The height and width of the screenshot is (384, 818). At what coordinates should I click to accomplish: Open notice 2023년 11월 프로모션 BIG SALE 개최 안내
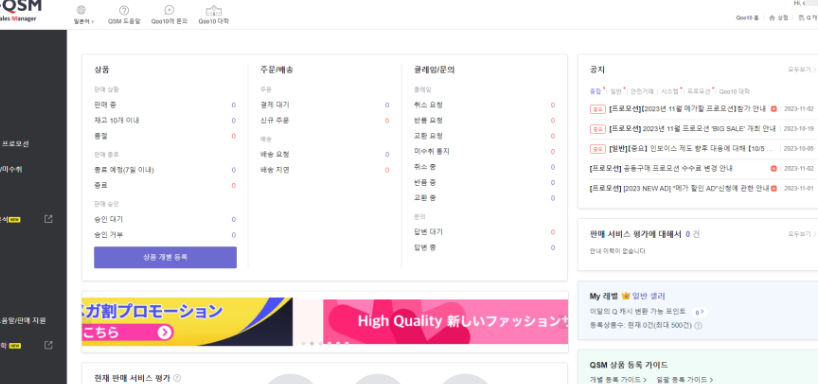(692, 128)
